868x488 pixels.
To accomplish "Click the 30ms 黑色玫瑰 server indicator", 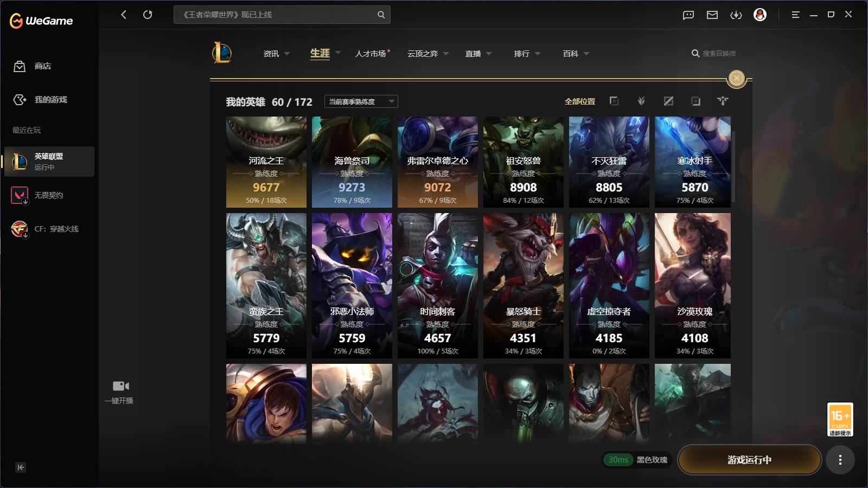I will [637, 460].
